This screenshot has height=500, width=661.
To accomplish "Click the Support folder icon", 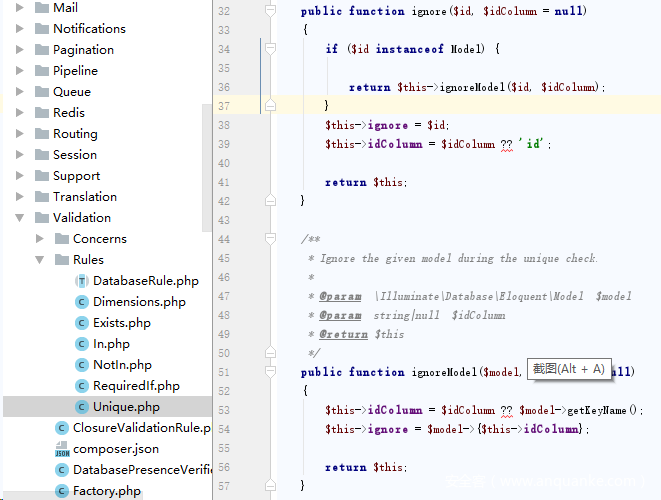I will tap(42, 175).
